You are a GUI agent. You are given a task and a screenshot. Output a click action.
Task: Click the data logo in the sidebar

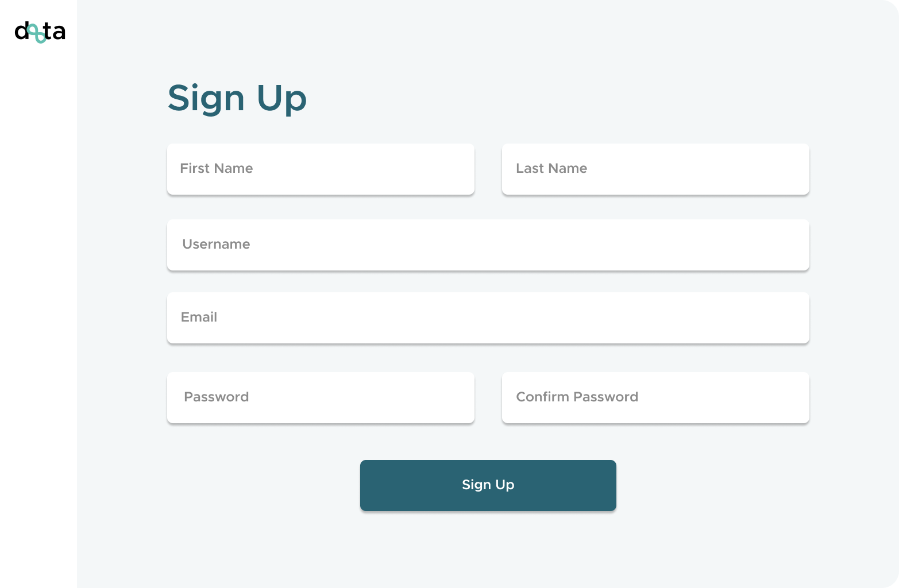click(40, 32)
